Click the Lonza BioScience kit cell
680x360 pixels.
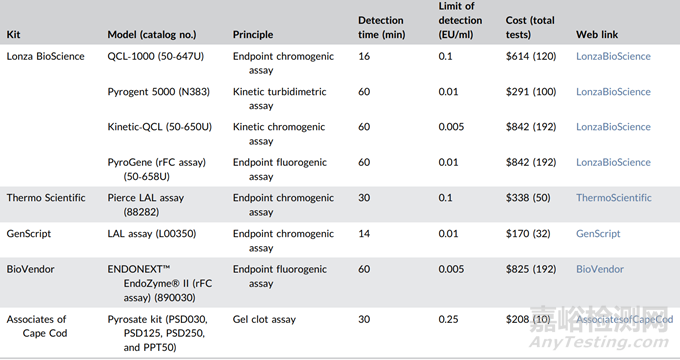46,56
